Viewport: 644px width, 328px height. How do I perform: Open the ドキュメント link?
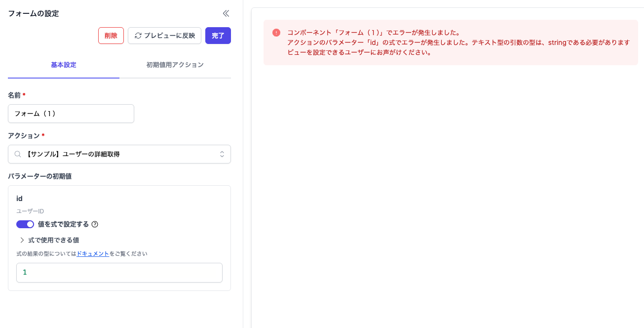point(93,253)
